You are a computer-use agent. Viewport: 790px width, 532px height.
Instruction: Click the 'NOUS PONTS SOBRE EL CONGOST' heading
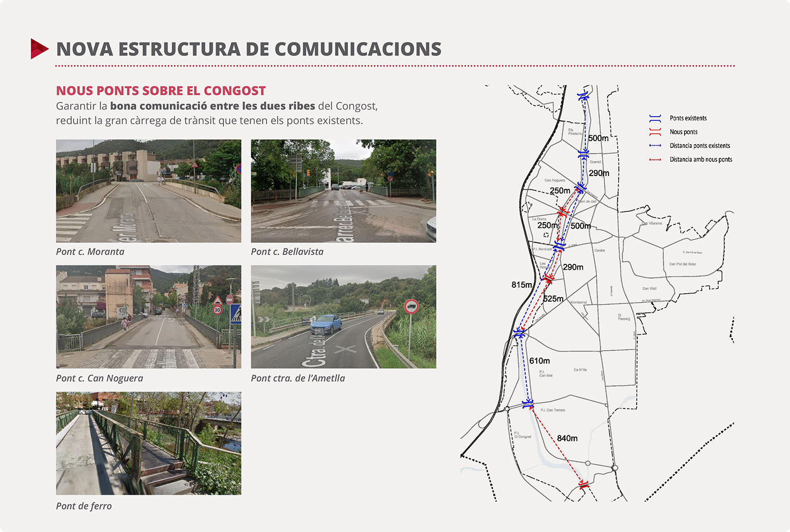[x=161, y=91]
